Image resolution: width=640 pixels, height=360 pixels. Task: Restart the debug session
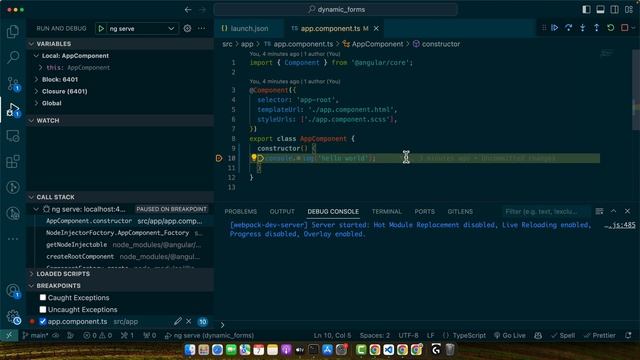pyautogui.click(x=611, y=28)
